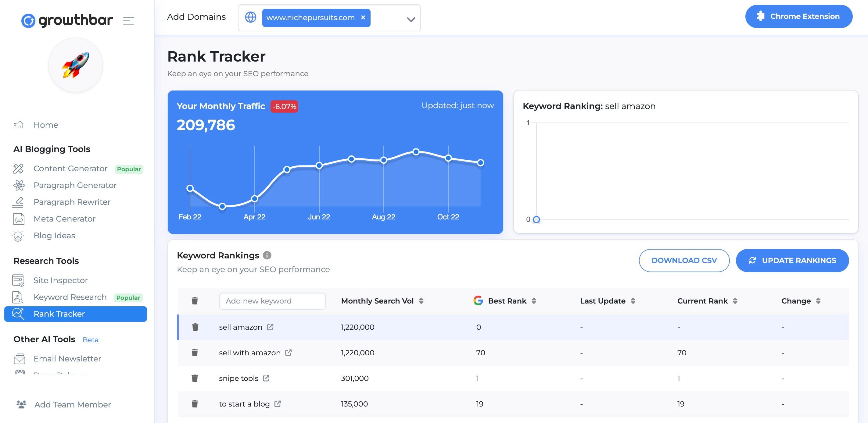Viewport: 868px width, 423px height.
Task: Open Keyword Research icon
Action: 17,297
